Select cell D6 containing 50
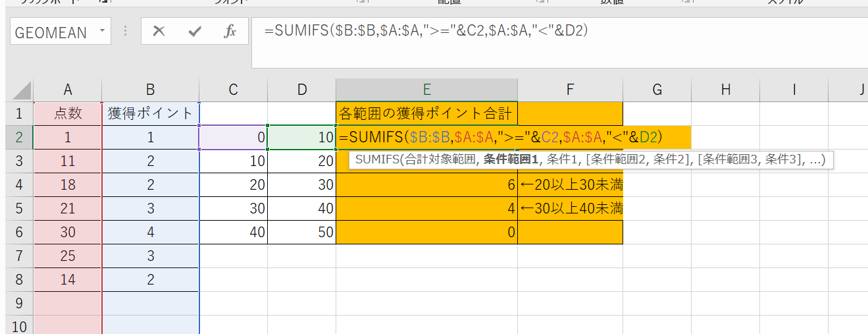The width and height of the screenshot is (868, 334). pyautogui.click(x=301, y=232)
